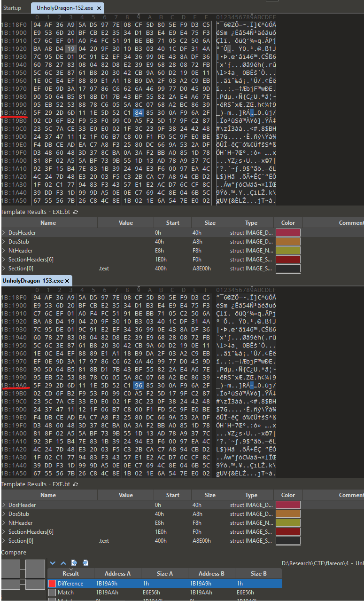This screenshot has width=364, height=601.
Task: Click NtHeader color swatch in lower panel
Action: tap(288, 523)
